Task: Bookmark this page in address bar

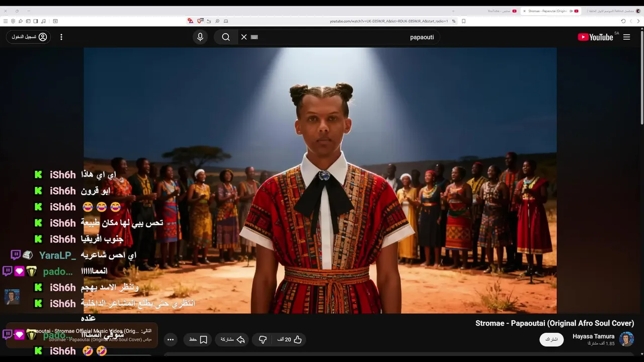Action: click(x=463, y=21)
